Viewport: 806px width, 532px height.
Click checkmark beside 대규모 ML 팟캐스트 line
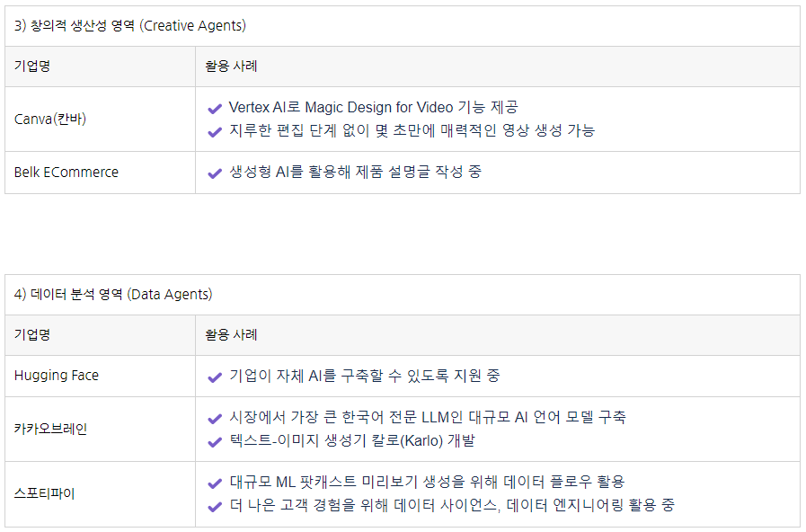[x=215, y=483]
